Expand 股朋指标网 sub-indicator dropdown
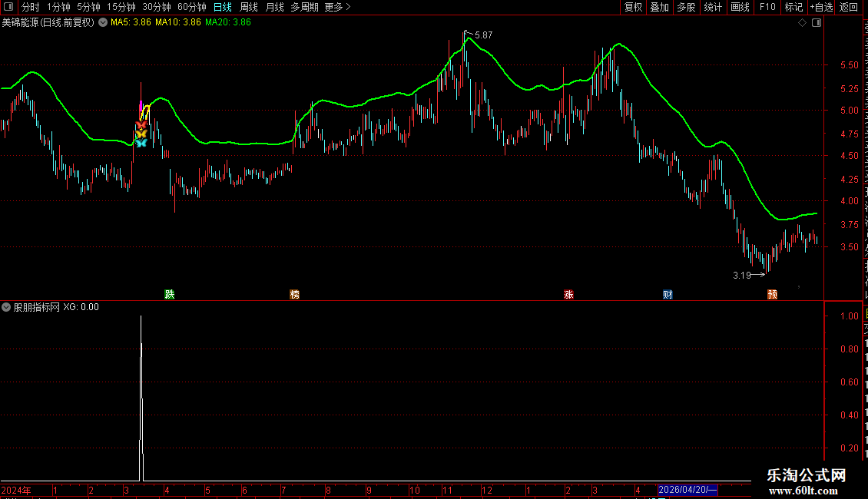The width and height of the screenshot is (868, 499). (x=6, y=307)
